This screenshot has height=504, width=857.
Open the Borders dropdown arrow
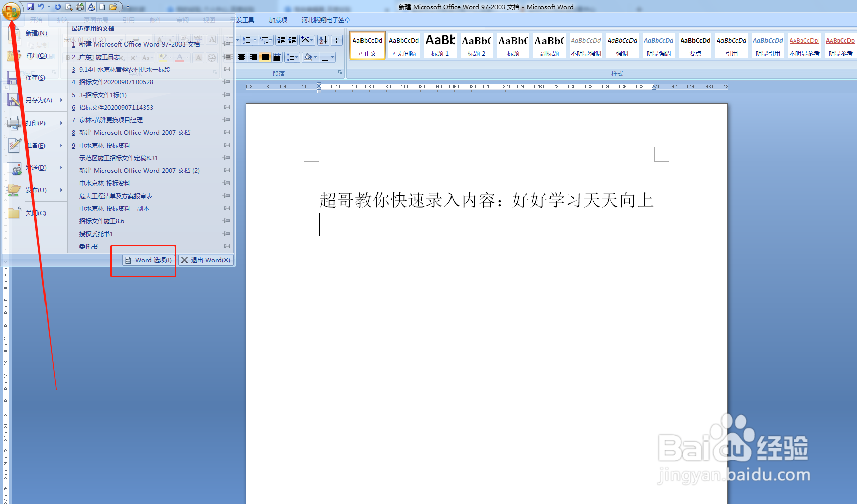click(x=333, y=57)
